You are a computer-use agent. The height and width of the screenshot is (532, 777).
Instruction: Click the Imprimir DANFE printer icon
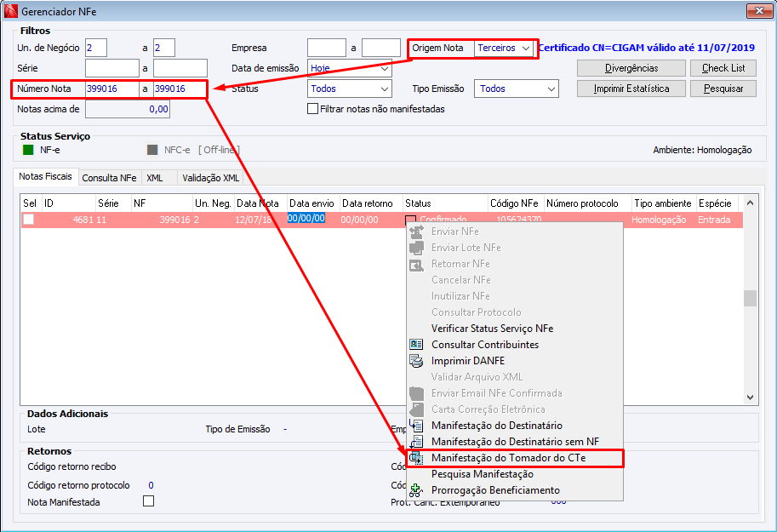point(416,361)
